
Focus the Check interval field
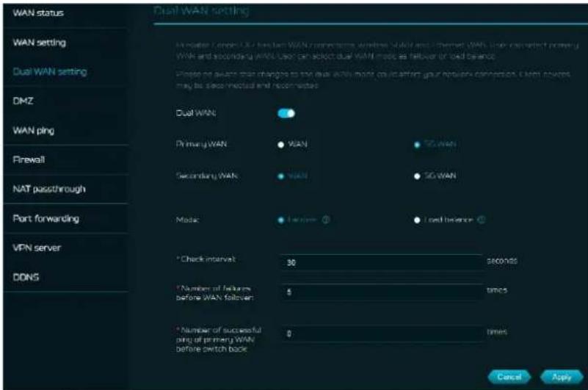(x=382, y=262)
